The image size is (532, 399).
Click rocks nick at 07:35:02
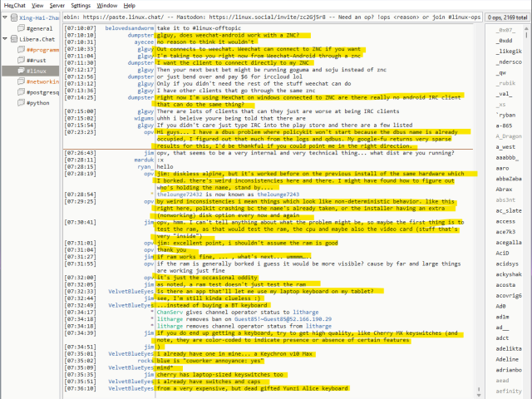click(145, 361)
